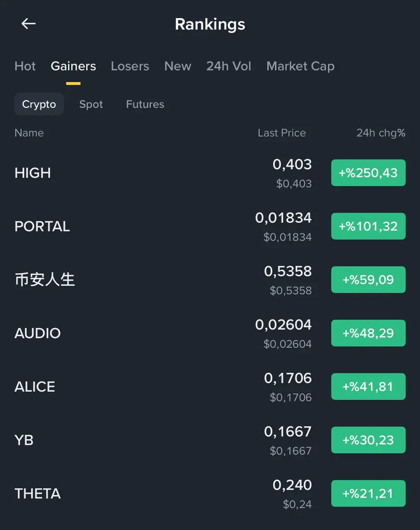Image resolution: width=420 pixels, height=530 pixels.
Task: Click the +%21,21 THETA badge
Action: coord(368,493)
